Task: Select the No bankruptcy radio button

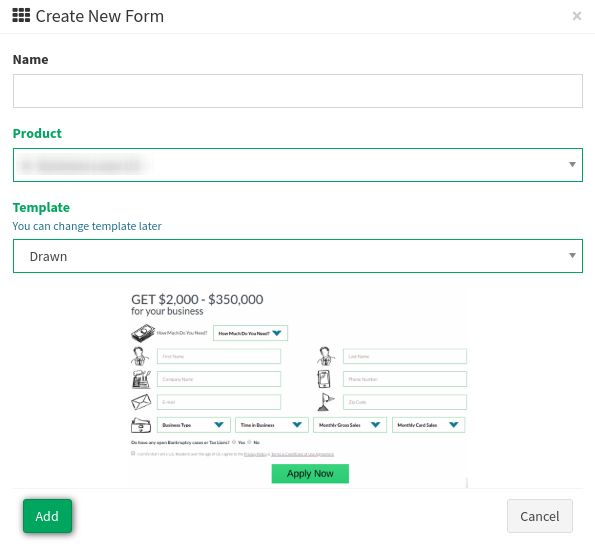Action: tap(249, 442)
